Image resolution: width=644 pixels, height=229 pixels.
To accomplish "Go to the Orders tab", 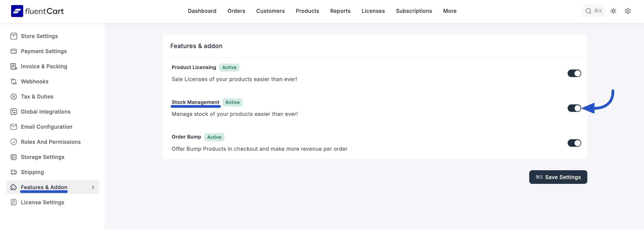I will click(236, 11).
